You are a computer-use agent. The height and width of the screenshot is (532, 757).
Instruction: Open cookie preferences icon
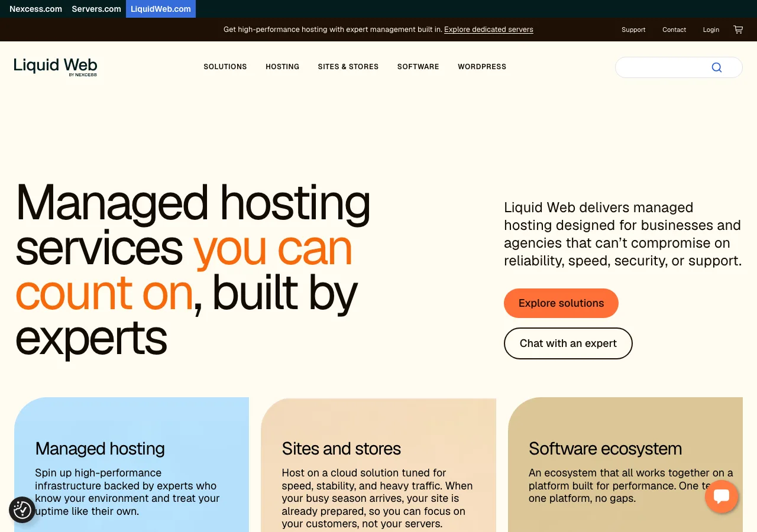(22, 510)
